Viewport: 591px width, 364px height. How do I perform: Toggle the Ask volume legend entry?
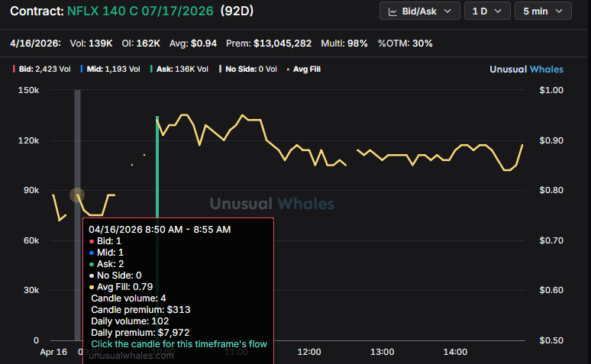179,69
